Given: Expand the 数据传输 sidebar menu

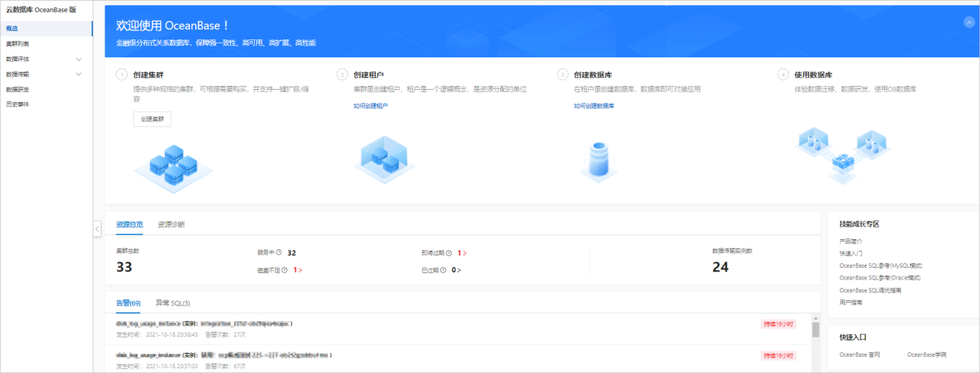Looking at the screenshot, I should point(78,74).
